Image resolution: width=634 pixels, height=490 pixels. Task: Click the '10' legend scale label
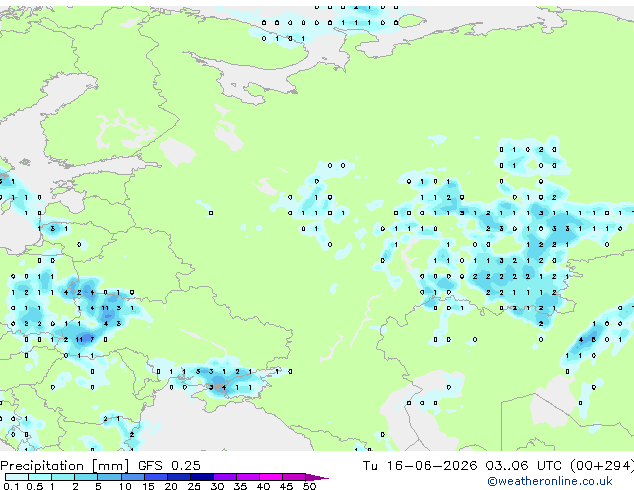click(125, 486)
